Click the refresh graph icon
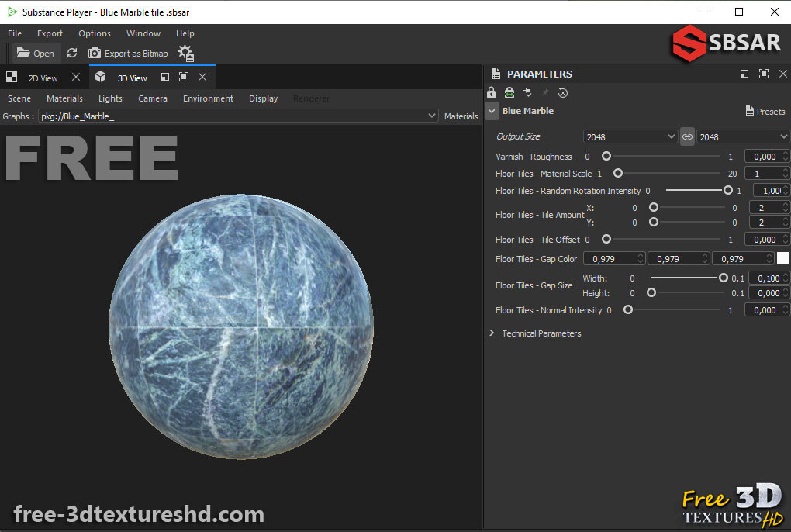 click(x=72, y=53)
